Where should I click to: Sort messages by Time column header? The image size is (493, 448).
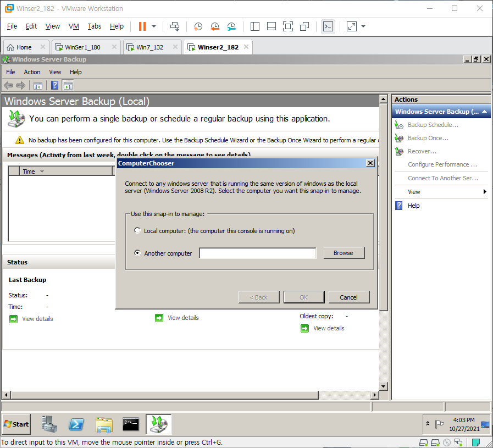pos(66,172)
